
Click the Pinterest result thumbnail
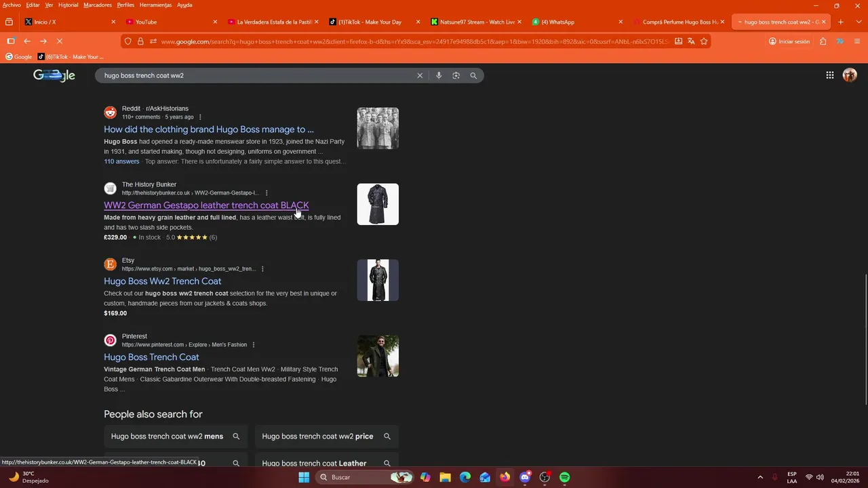click(378, 356)
